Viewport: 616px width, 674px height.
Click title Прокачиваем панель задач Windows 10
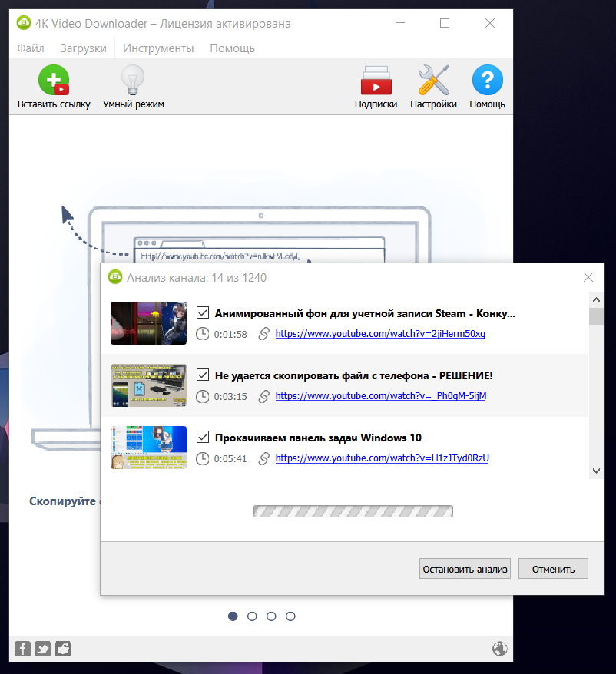click(318, 438)
